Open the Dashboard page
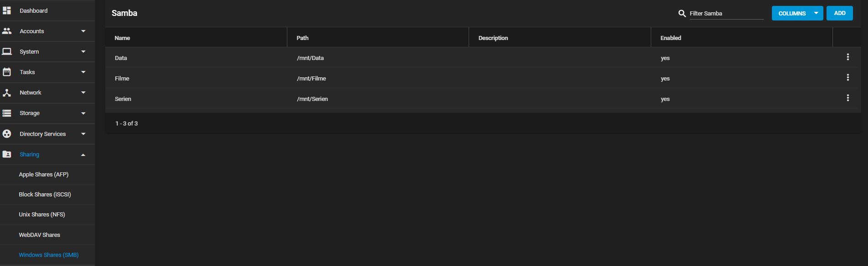868x266 pixels. pyautogui.click(x=34, y=10)
